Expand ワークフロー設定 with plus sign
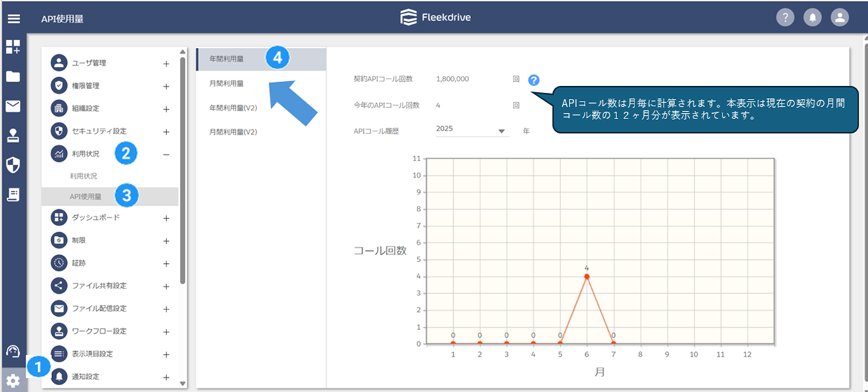The image size is (868, 392). [166, 332]
